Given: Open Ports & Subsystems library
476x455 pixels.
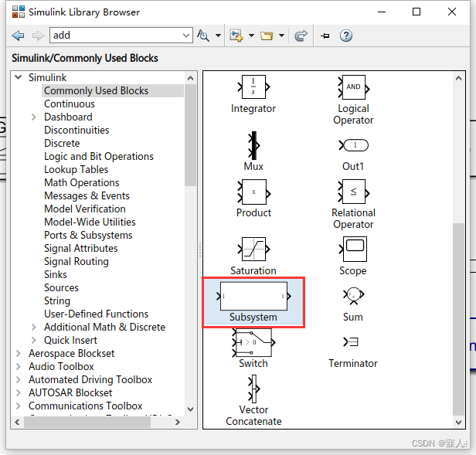Looking at the screenshot, I should [x=88, y=236].
